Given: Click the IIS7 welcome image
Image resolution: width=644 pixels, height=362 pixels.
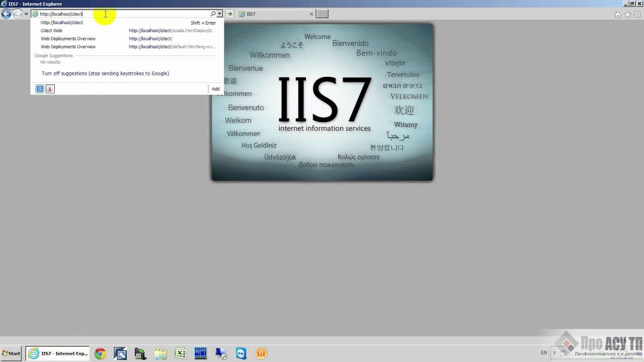Looking at the screenshot, I should tap(322, 102).
